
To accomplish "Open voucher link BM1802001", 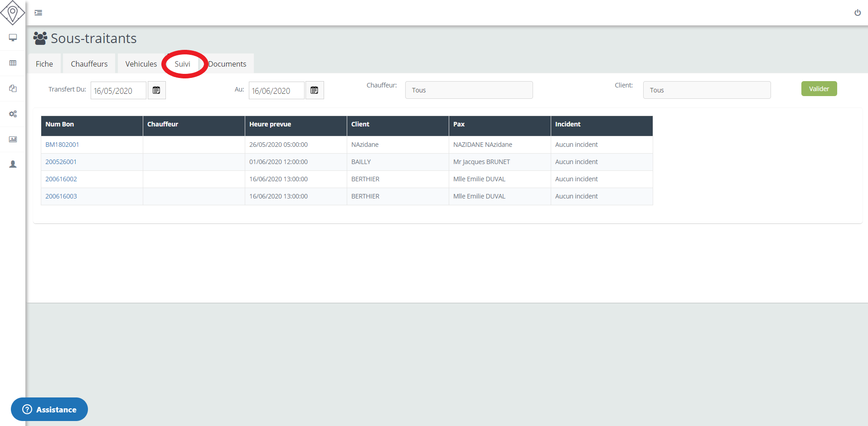I will tap(62, 145).
